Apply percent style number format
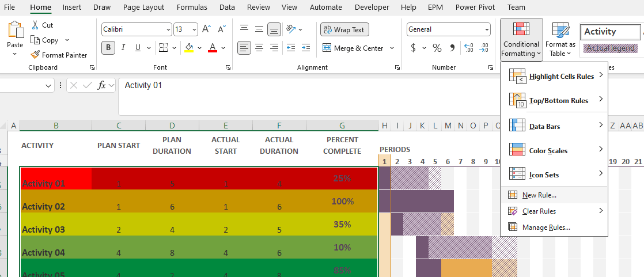This screenshot has height=277, width=644. (437, 48)
